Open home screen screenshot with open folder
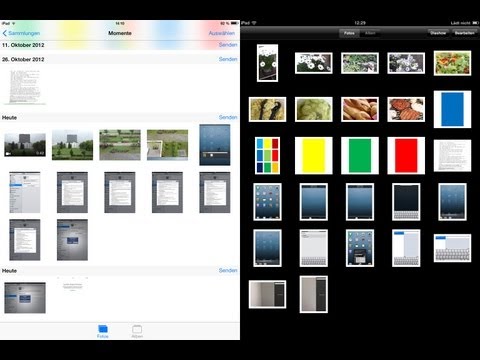Viewport: 480px width, 360px height. (x=360, y=248)
